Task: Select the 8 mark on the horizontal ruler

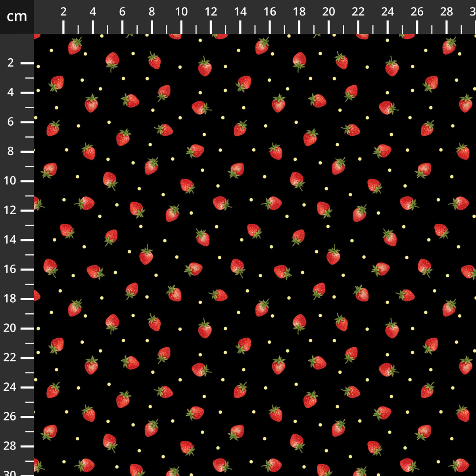Action: tap(152, 12)
